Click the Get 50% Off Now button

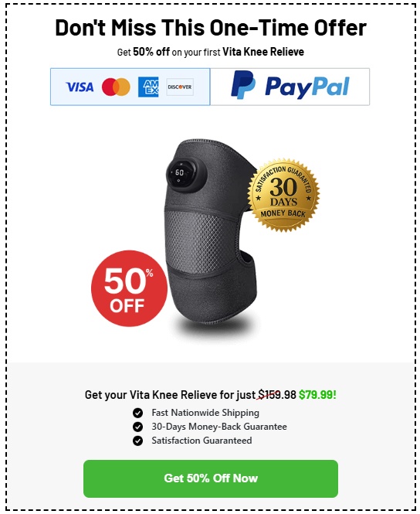click(211, 478)
